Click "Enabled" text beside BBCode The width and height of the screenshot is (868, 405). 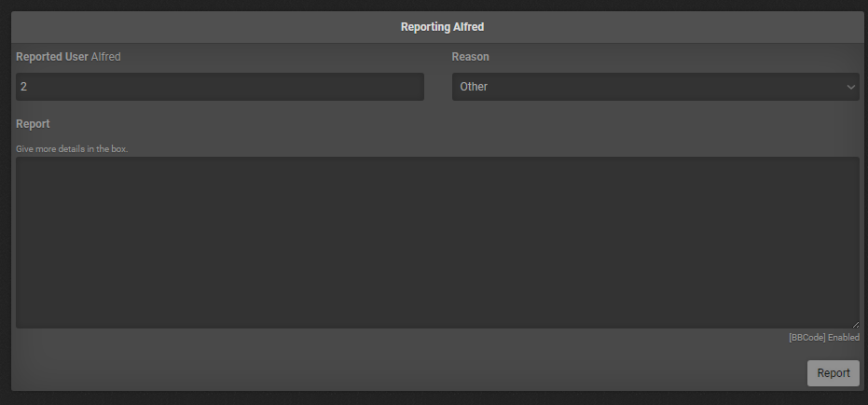click(843, 338)
